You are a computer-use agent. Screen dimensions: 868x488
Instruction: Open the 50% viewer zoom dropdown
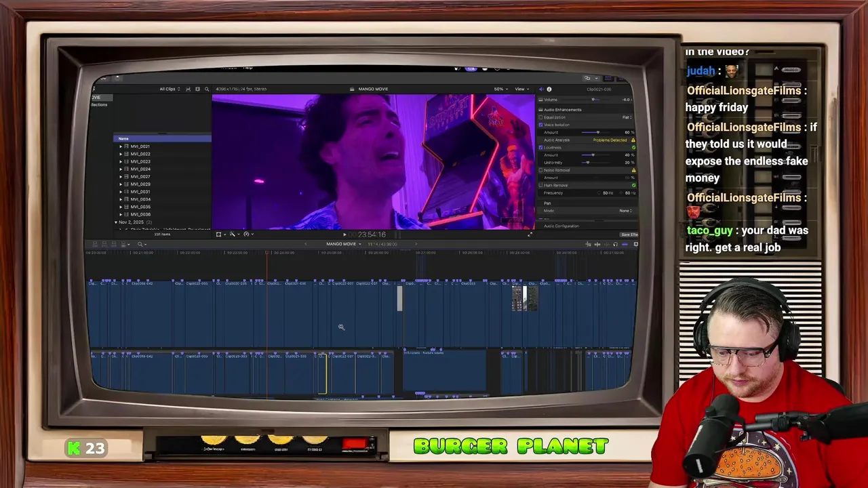pos(500,89)
